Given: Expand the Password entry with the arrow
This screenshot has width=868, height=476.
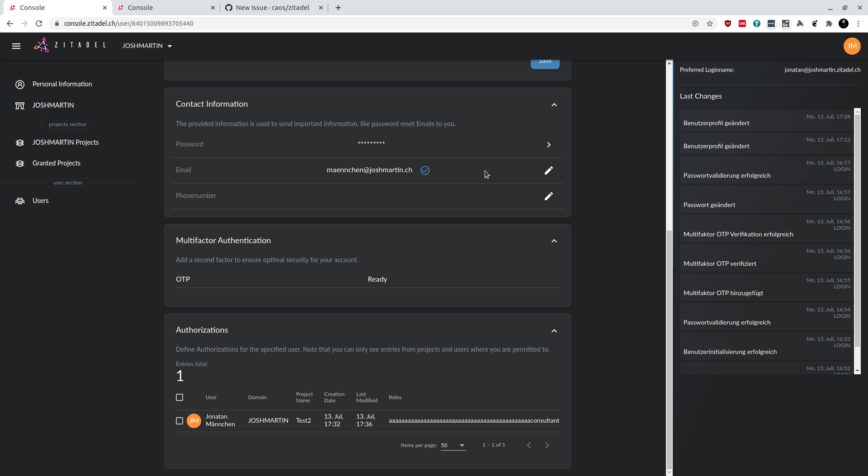Looking at the screenshot, I should 548,145.
